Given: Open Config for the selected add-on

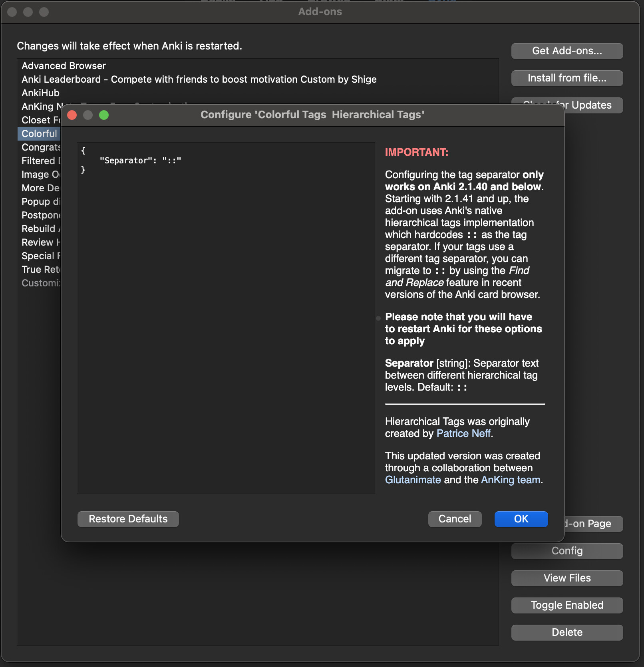Looking at the screenshot, I should (x=567, y=551).
